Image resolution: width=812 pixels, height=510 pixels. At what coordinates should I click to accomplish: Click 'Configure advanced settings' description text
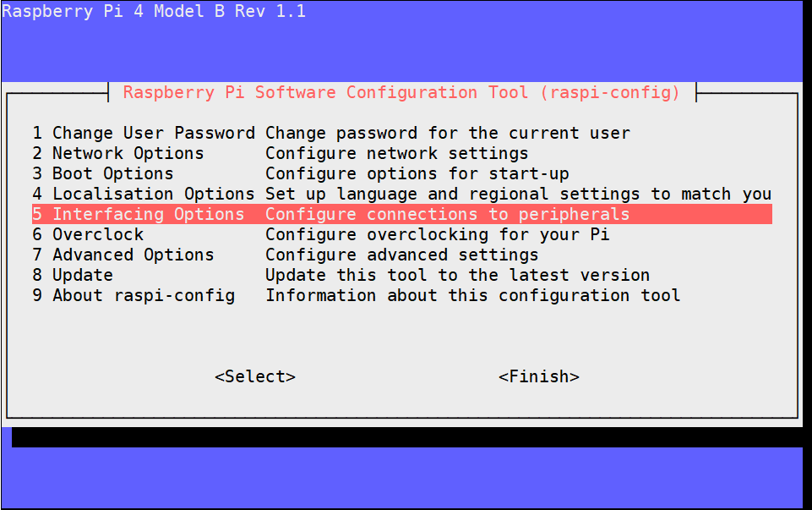pos(401,255)
